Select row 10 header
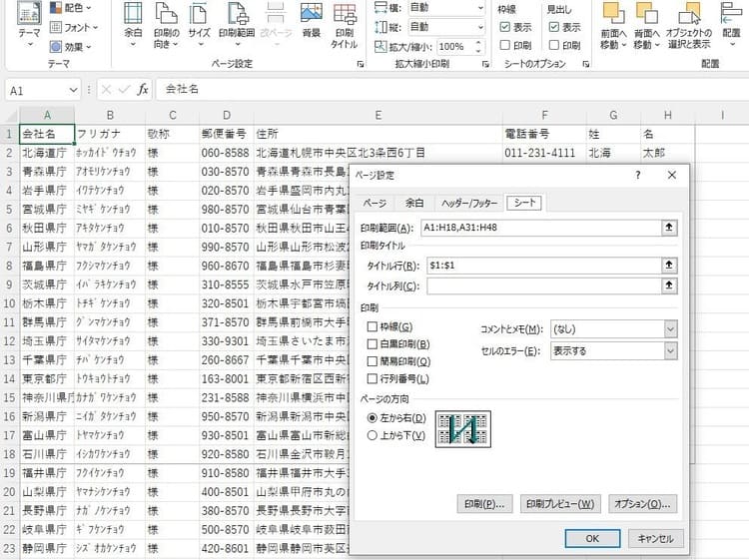The image size is (749, 560). coord(9,303)
